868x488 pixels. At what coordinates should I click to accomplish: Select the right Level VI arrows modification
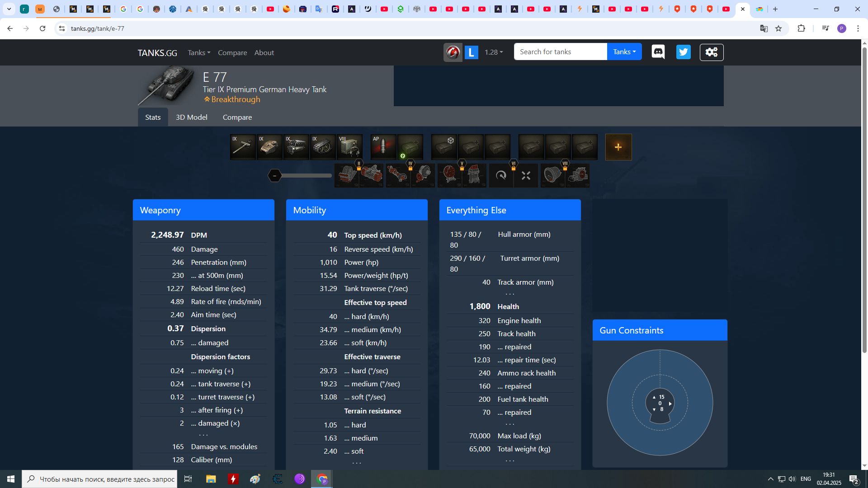pos(526,175)
